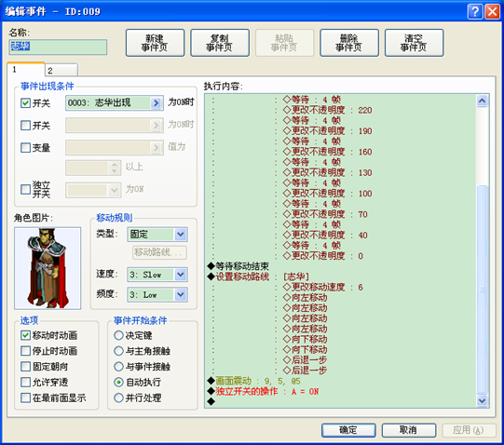
Task: Switch to event page tab 1
Action: [26, 70]
